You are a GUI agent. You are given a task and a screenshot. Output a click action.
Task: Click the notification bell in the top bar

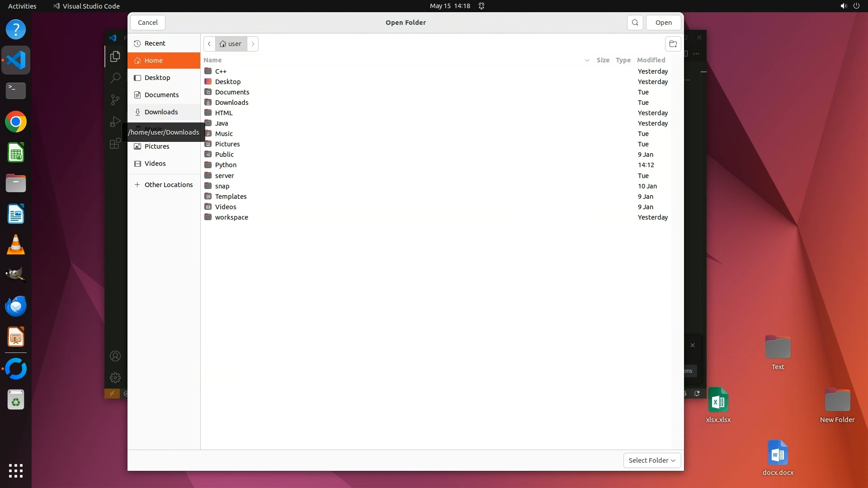click(x=481, y=6)
